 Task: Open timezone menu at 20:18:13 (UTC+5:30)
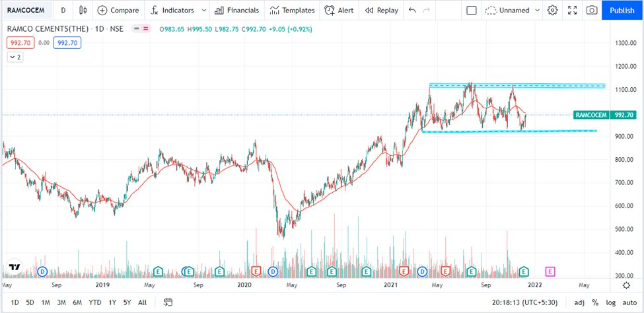click(x=524, y=302)
